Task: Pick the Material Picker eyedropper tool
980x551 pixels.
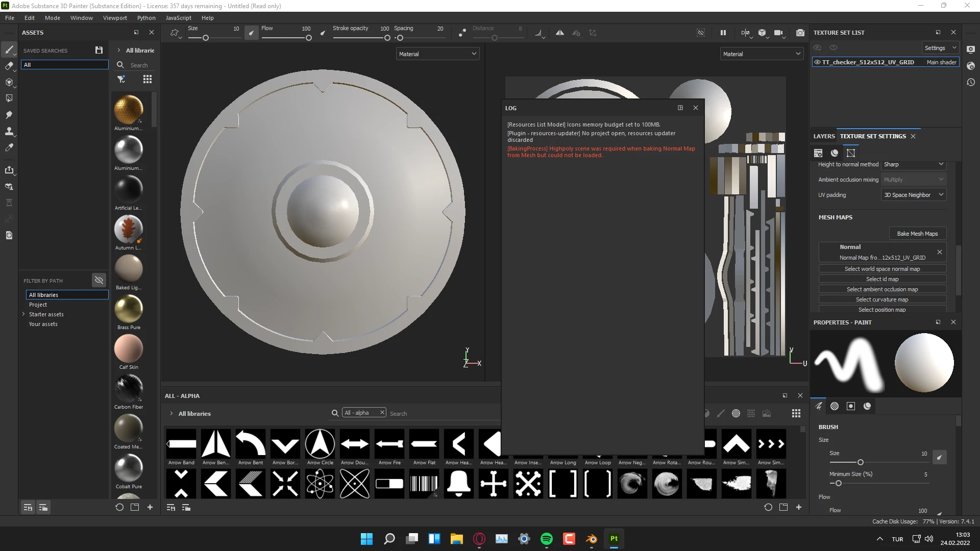Action: click(x=9, y=148)
